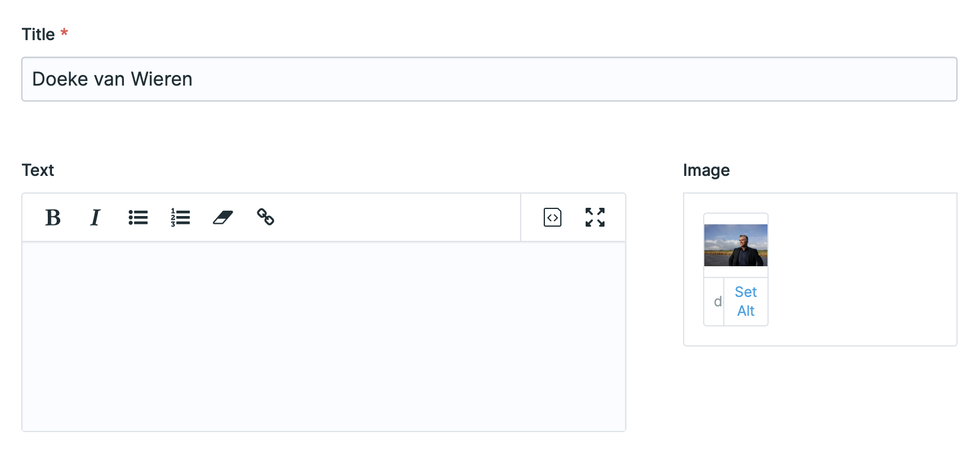Click the truncated filename beside Set Alt
The width and height of the screenshot is (980, 451).
pos(717,301)
